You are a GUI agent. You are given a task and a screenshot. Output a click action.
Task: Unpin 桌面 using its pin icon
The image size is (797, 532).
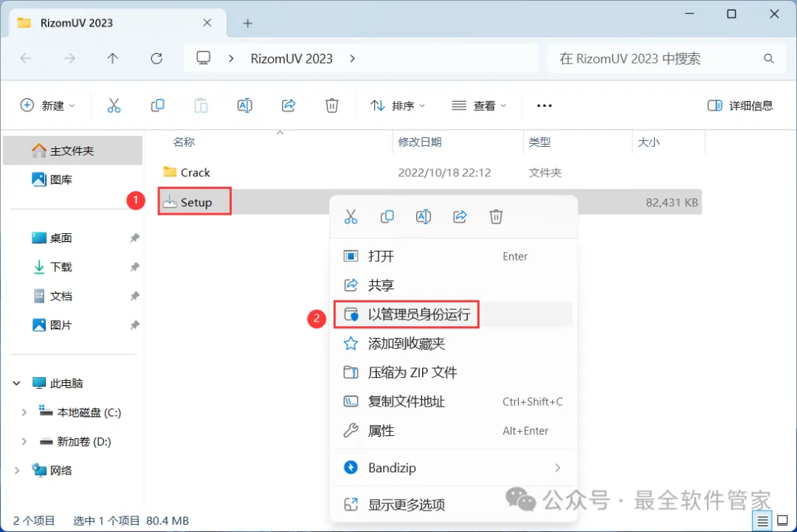pyautogui.click(x=134, y=238)
